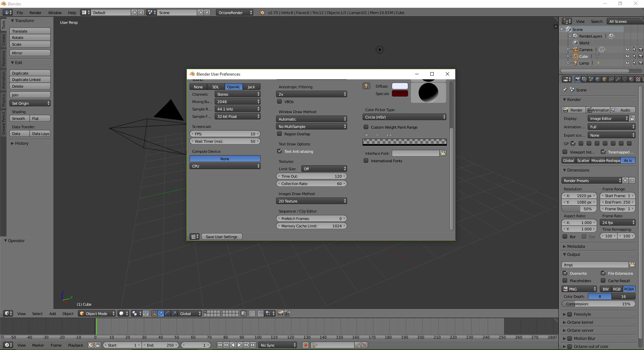Toggle Camera visibility eye in outliner
The image size is (644, 350).
pyautogui.click(x=627, y=49)
